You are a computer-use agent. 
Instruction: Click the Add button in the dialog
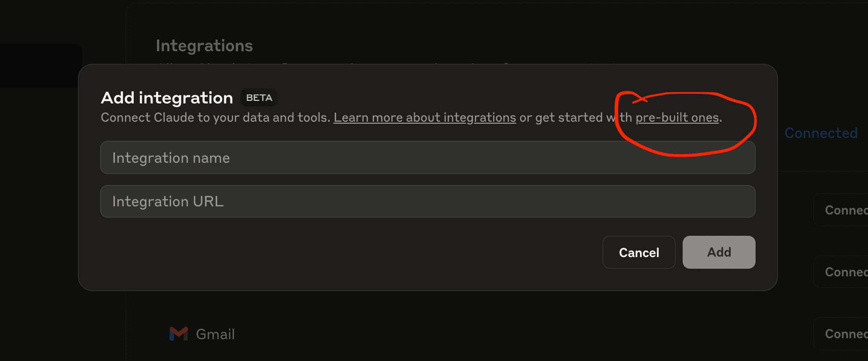719,252
